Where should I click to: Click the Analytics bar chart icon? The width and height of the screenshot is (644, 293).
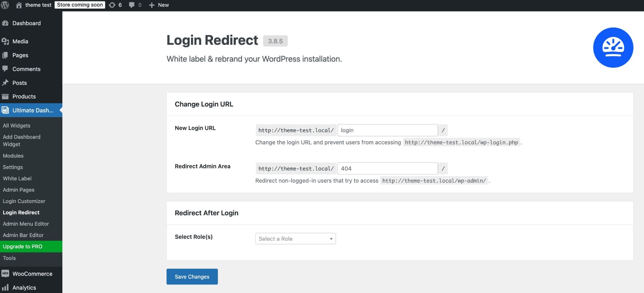(x=5, y=287)
